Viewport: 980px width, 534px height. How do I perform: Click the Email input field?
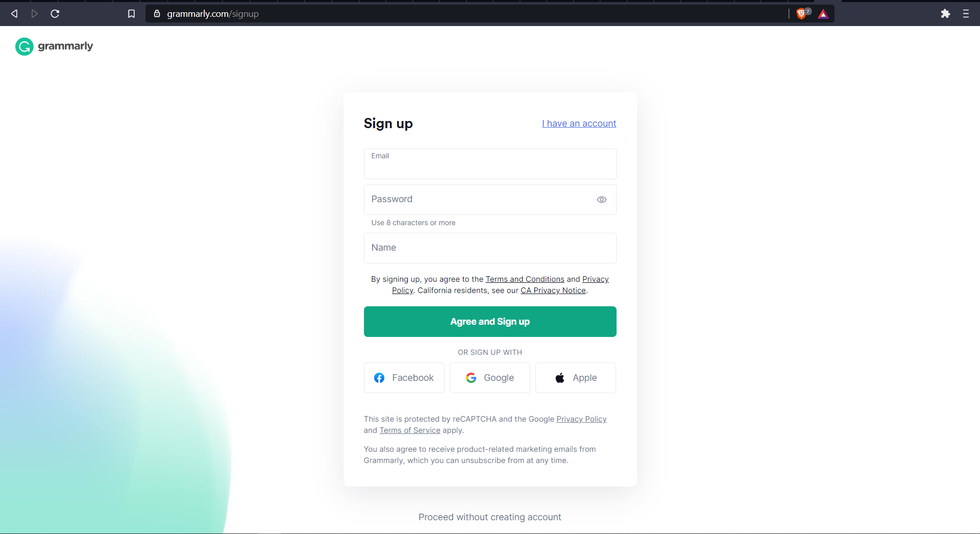[490, 164]
